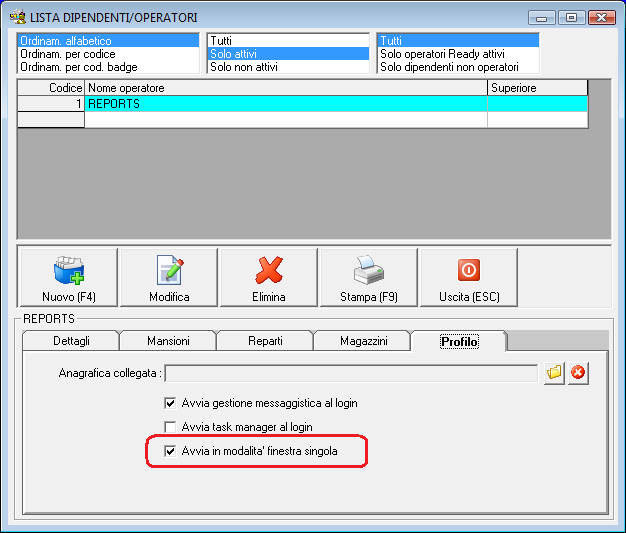Click the Nome operatore column header
Screen dimensions: 626x533
pos(286,88)
